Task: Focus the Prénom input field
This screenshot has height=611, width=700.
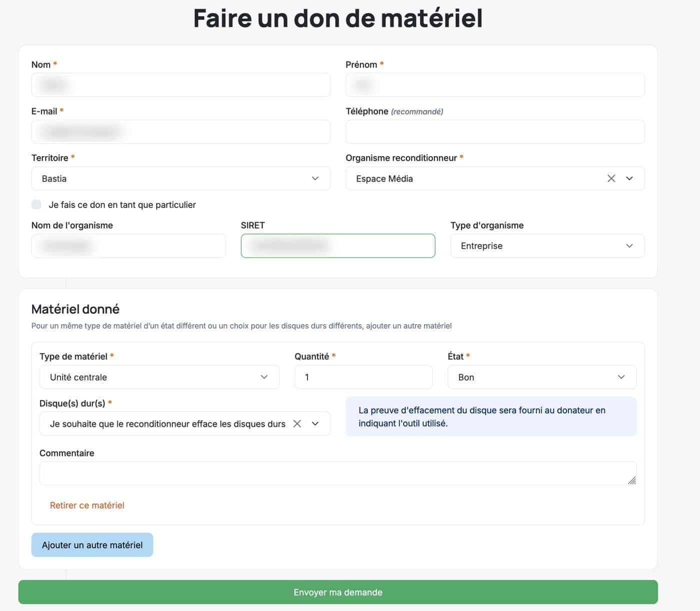Action: [495, 85]
